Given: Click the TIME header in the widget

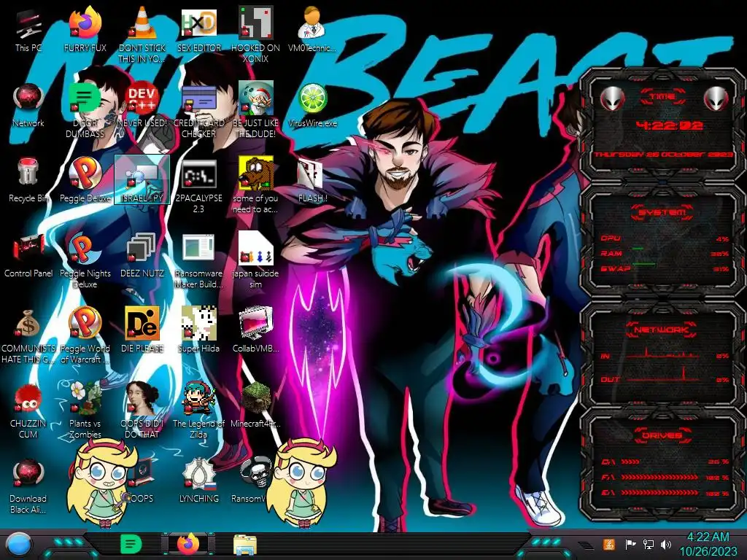Looking at the screenshot, I should (662, 97).
